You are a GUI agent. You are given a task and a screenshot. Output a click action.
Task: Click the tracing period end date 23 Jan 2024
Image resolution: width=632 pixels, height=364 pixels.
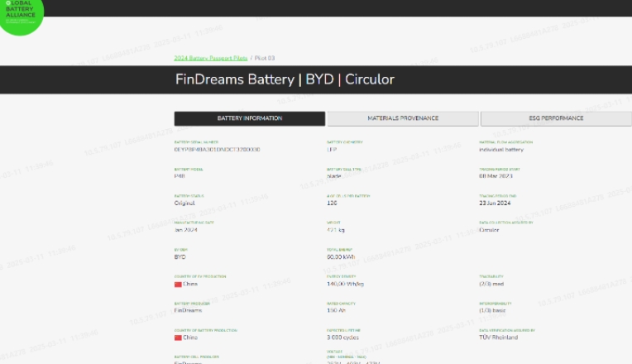(495, 204)
